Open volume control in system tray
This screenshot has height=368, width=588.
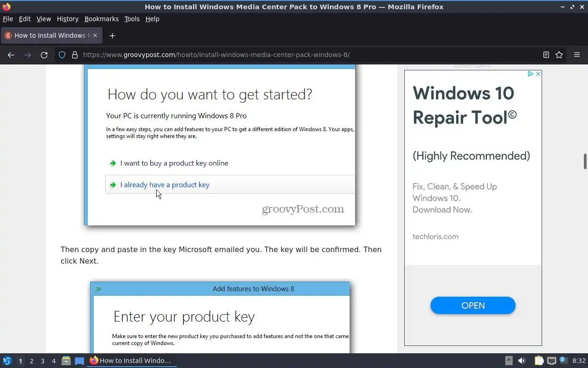click(522, 361)
